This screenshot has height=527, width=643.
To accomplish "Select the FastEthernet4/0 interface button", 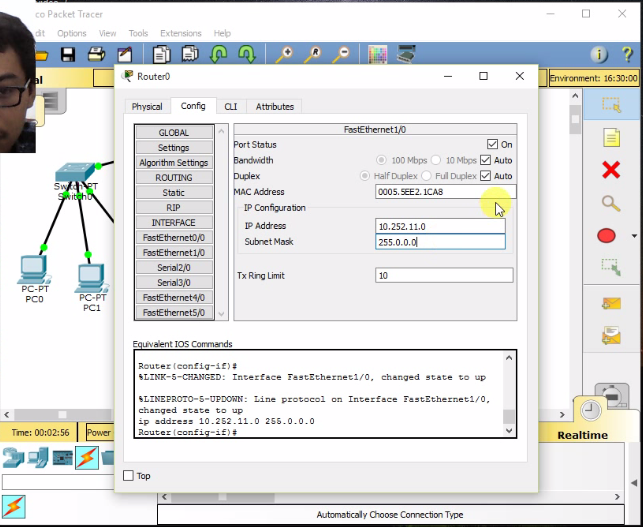I will [174, 298].
